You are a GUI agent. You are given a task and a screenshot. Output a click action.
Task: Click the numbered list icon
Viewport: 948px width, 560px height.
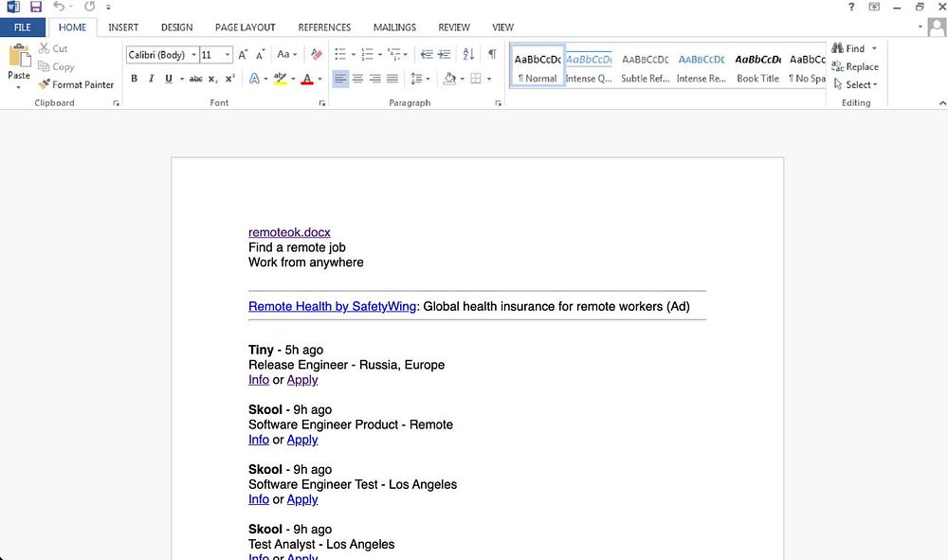(367, 54)
